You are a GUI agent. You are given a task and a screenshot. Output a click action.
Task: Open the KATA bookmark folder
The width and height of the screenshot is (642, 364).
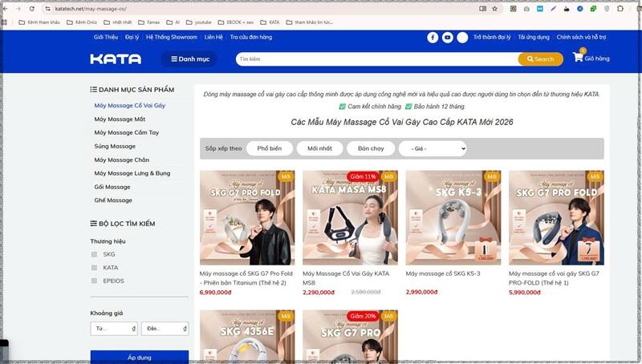(x=270, y=22)
